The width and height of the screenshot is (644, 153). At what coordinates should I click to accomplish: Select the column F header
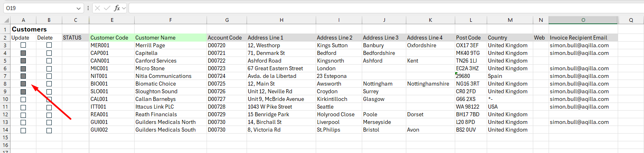tap(170, 20)
